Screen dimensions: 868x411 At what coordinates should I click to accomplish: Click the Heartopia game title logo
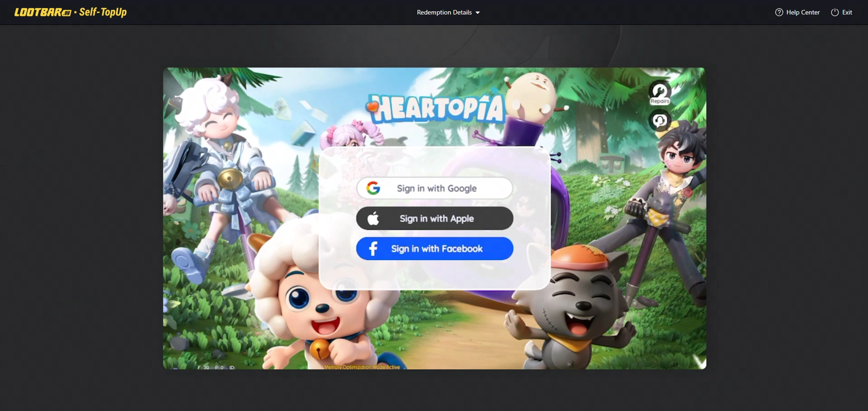(x=437, y=109)
